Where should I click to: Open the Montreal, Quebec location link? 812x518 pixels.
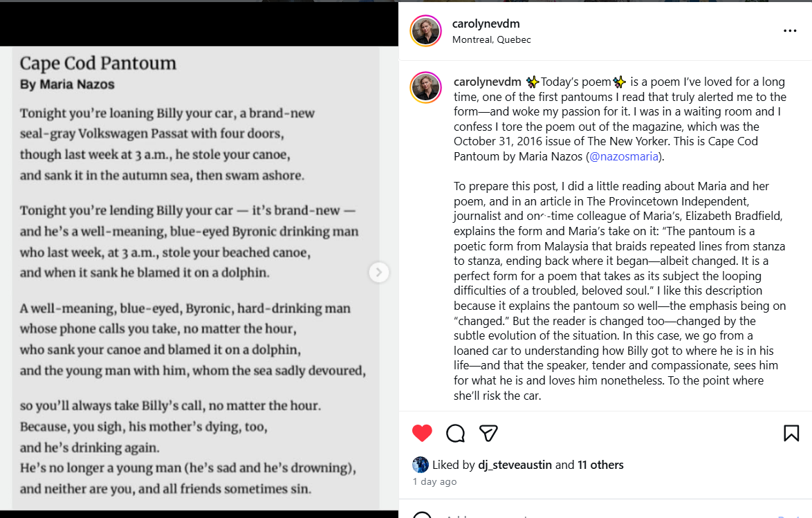pyautogui.click(x=491, y=39)
